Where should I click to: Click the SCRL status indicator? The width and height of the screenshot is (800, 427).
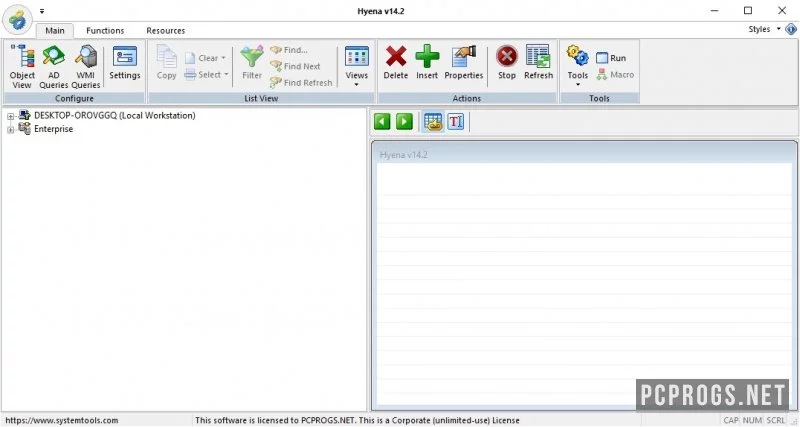[x=776, y=421]
